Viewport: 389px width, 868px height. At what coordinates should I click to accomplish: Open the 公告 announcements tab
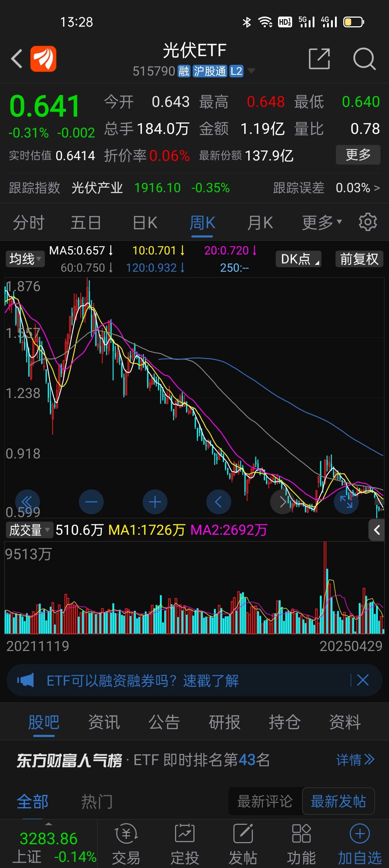coord(164,722)
